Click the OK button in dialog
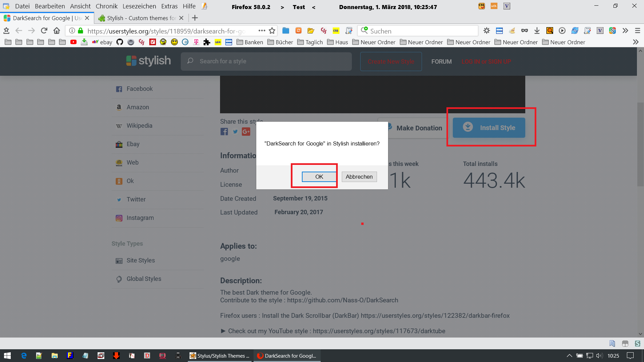Viewport: 644px width, 362px height. click(319, 177)
